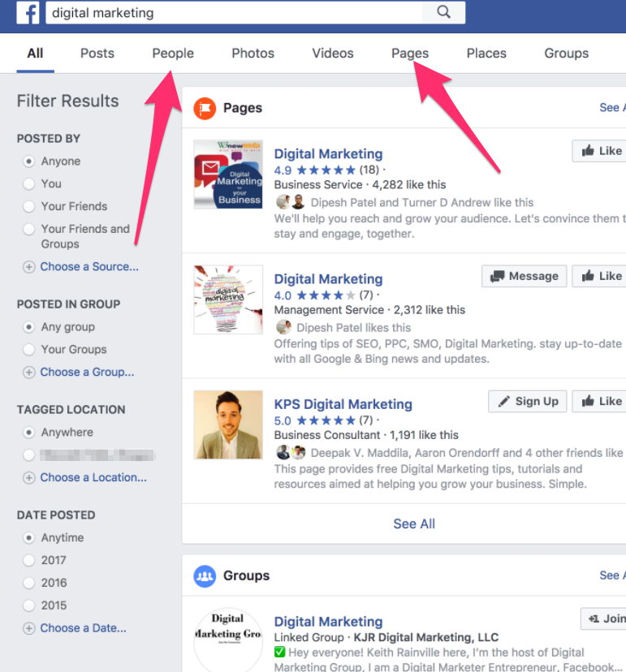The image size is (626, 672).
Task: Switch to the Videos tab
Action: [x=333, y=53]
